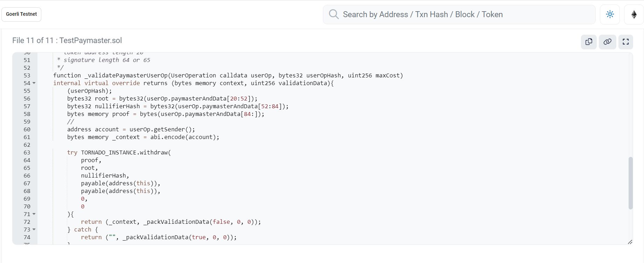Image resolution: width=644 pixels, height=263 pixels.
Task: Toggle fullscreen for the code viewer
Action: click(x=625, y=42)
